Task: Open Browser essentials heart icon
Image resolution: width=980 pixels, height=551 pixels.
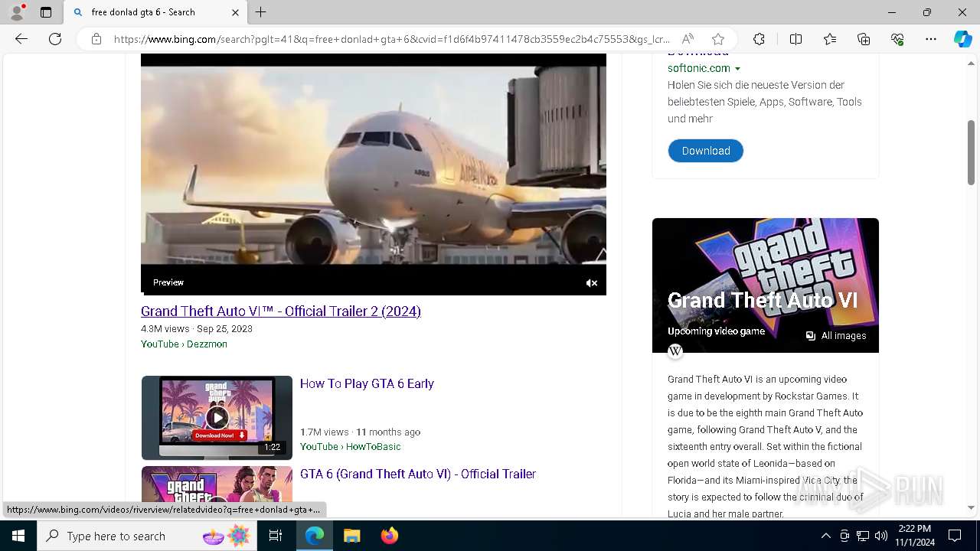Action: tap(897, 39)
